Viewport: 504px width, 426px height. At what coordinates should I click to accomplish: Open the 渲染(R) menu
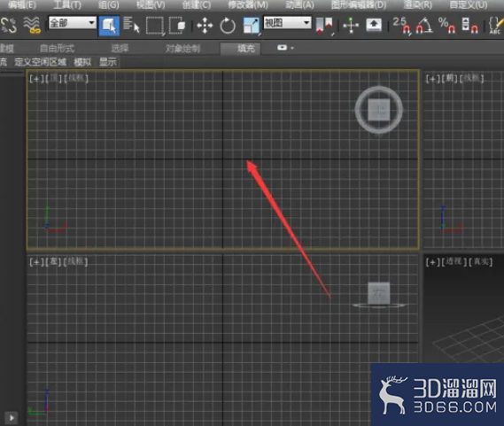click(x=417, y=4)
